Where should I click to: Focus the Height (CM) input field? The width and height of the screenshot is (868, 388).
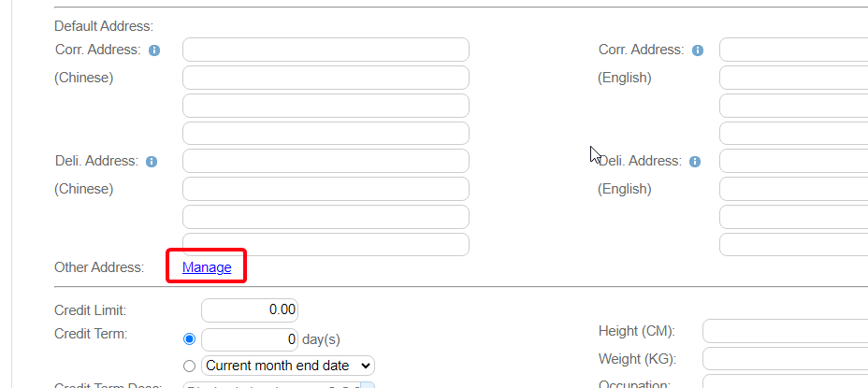coord(785,331)
